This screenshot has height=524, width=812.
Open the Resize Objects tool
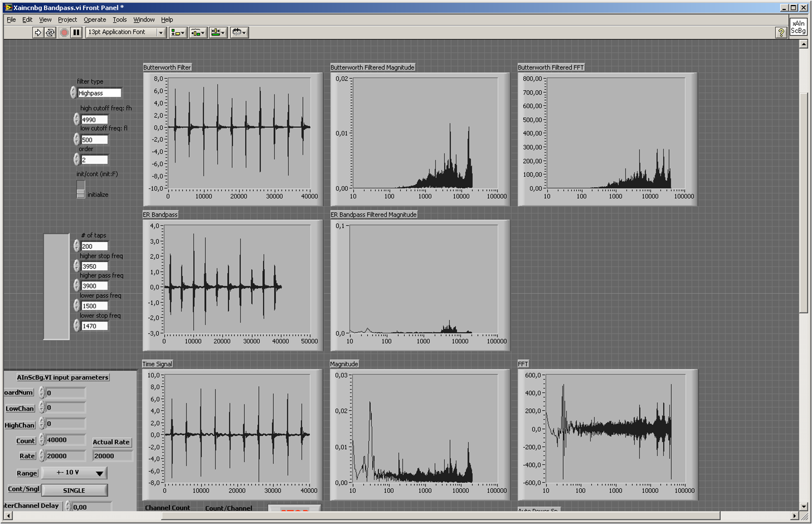pyautogui.click(x=218, y=33)
